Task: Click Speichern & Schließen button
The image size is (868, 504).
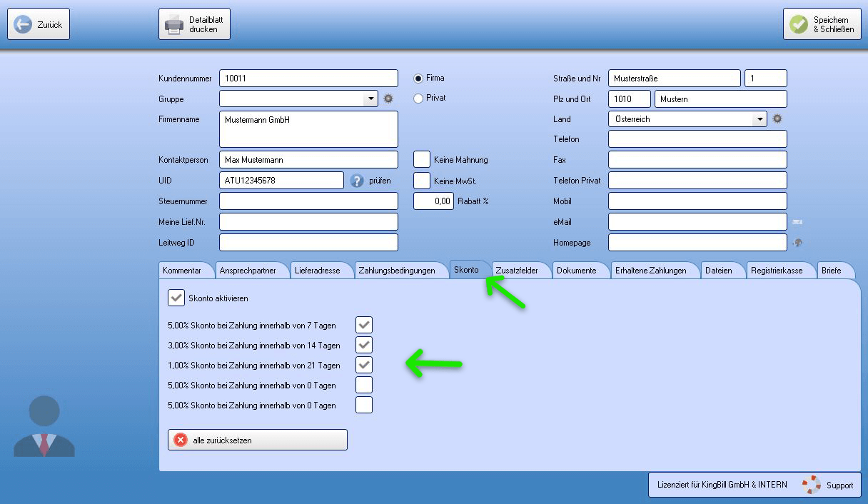Action: click(822, 24)
